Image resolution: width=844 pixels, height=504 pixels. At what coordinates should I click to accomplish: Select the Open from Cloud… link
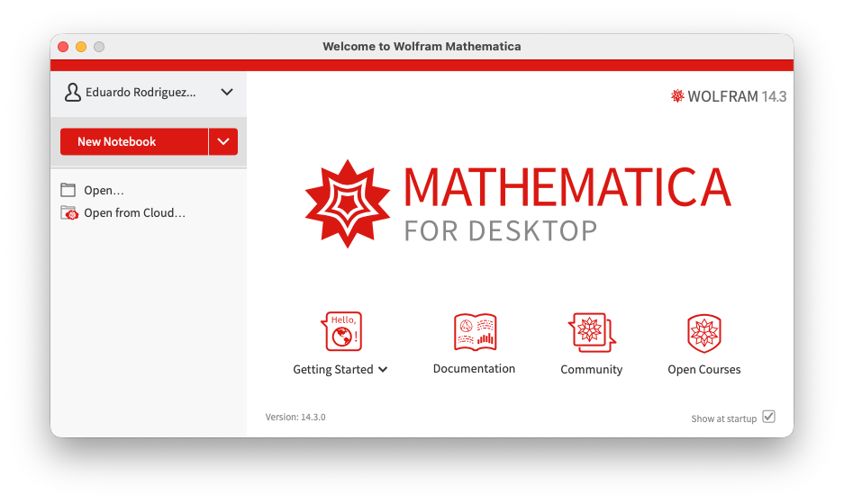(x=134, y=213)
